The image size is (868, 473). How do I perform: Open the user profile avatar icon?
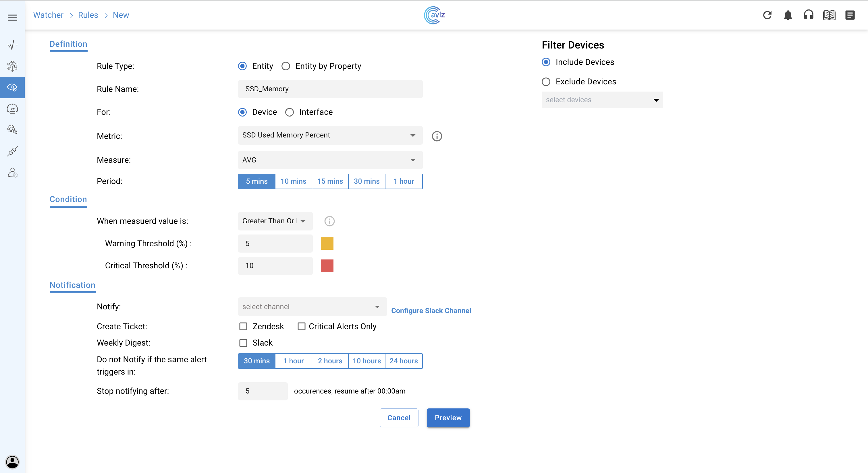click(x=12, y=462)
